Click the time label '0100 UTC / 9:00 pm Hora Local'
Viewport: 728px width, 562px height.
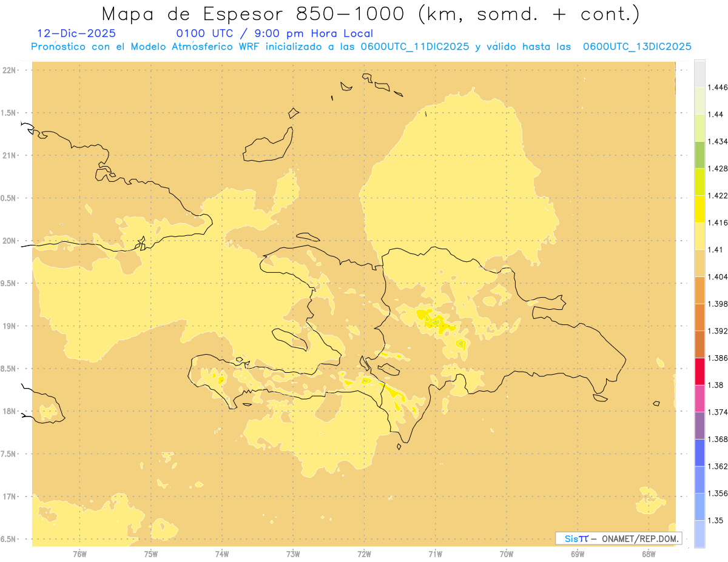(x=274, y=33)
